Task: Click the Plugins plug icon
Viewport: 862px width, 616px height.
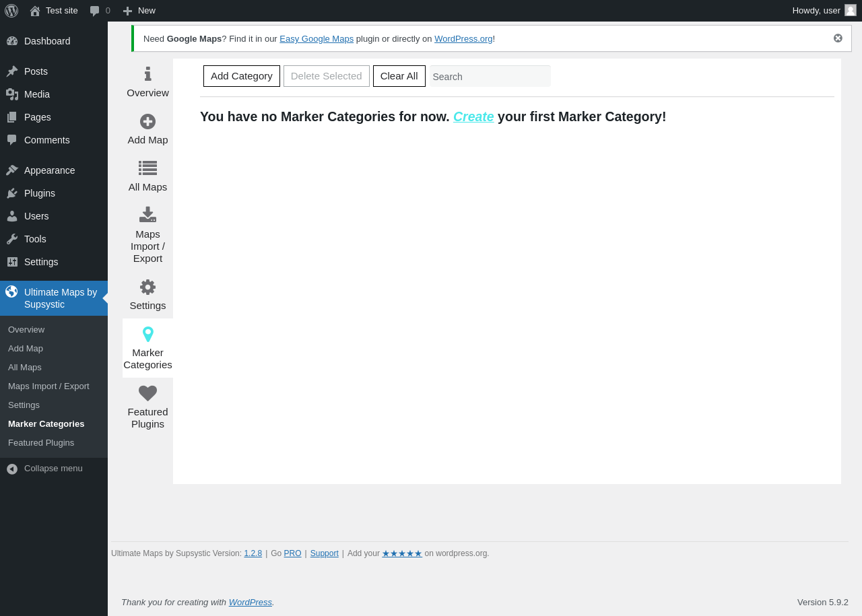Action: click(12, 193)
